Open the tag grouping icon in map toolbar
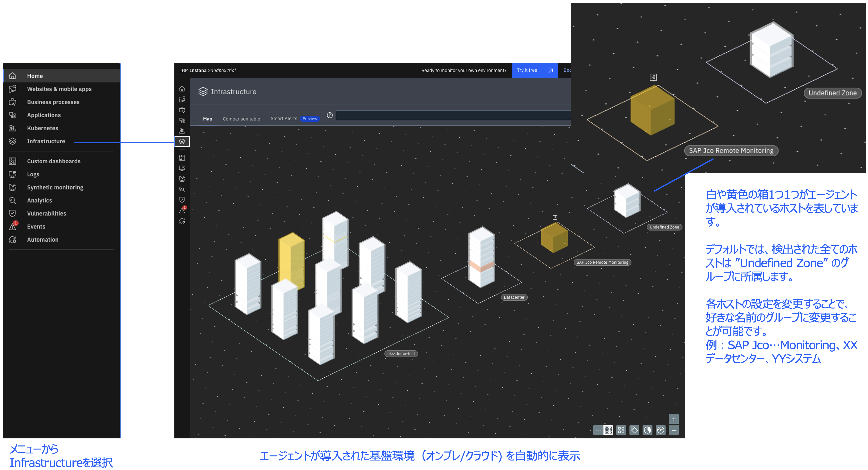Viewport: 868px width, 470px height. 634,430
